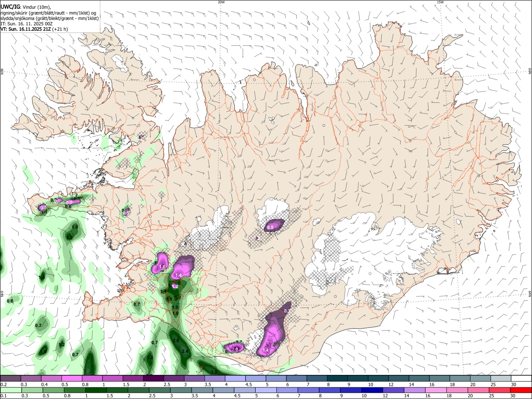
Task: Click the 0.5 value on the Hofsjökull glacier patch
Action: (270, 227)
